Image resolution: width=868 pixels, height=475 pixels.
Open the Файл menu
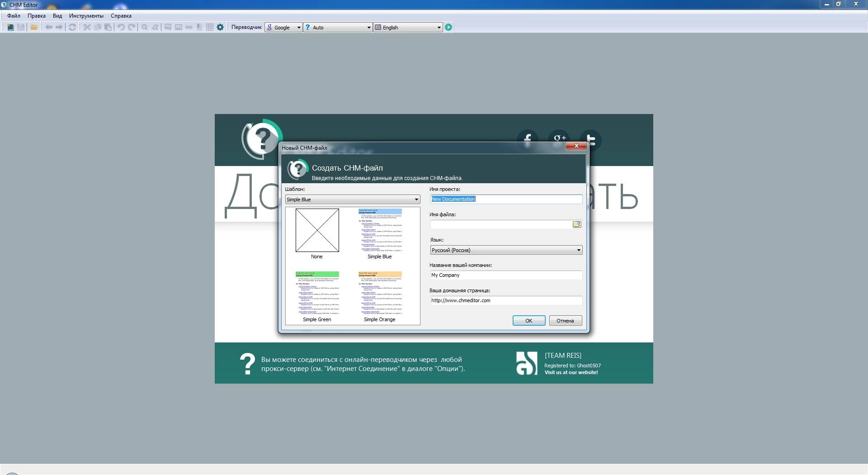tap(14, 16)
